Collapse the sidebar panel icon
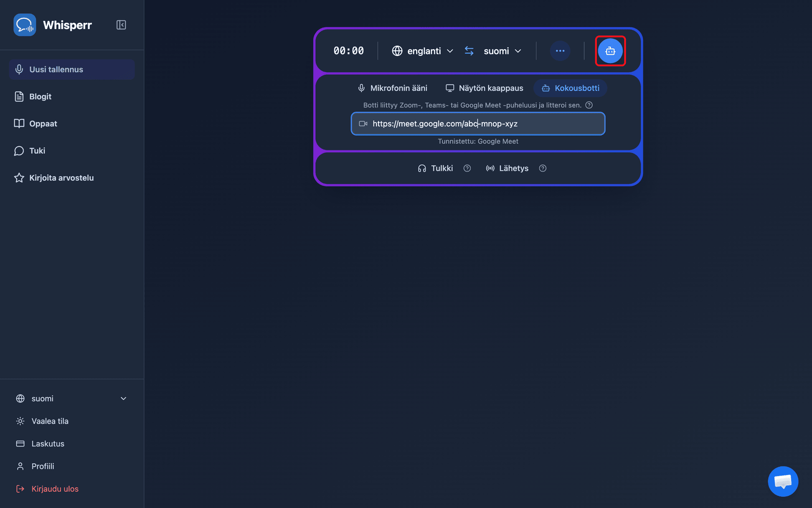 click(121, 25)
